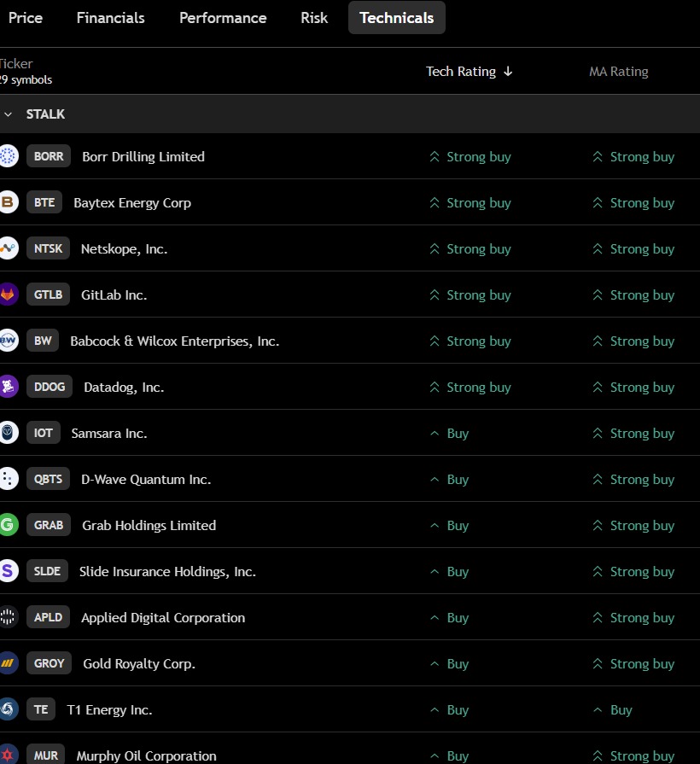Image resolution: width=700 pixels, height=764 pixels.
Task: Click Samsara's Tech Rating Buy value
Action: 449,433
